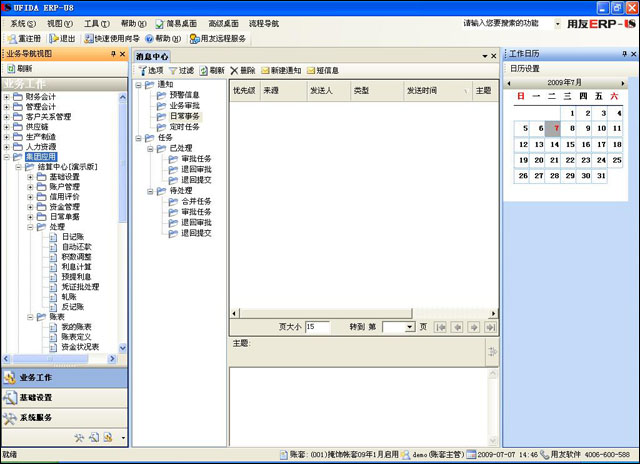Select the 日记账 tree item
Viewport: 640px width, 464px height.
point(73,237)
